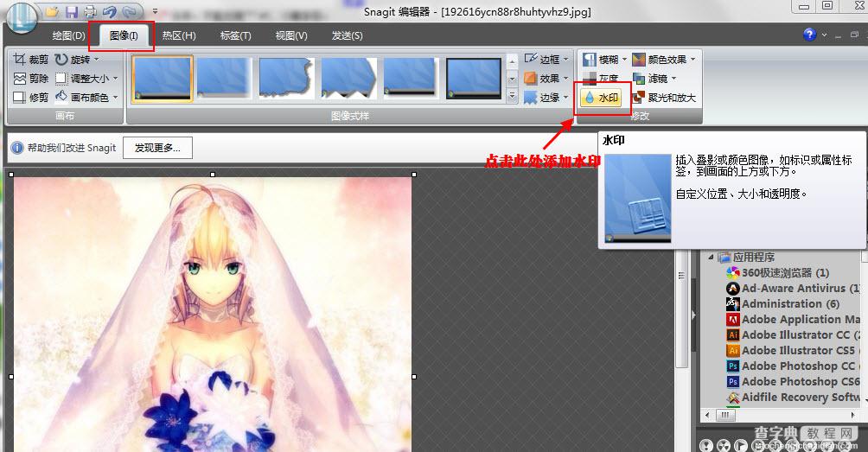Open the Snagit orb application menu

point(21,16)
